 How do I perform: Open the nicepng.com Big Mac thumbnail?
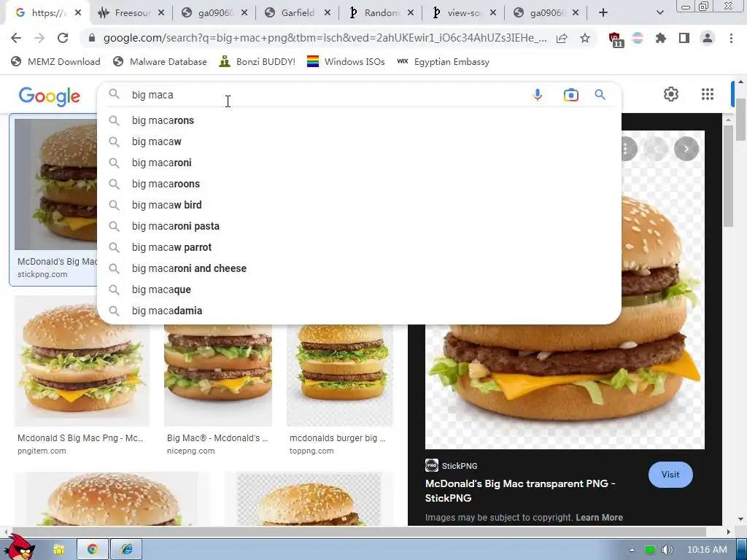coord(218,376)
